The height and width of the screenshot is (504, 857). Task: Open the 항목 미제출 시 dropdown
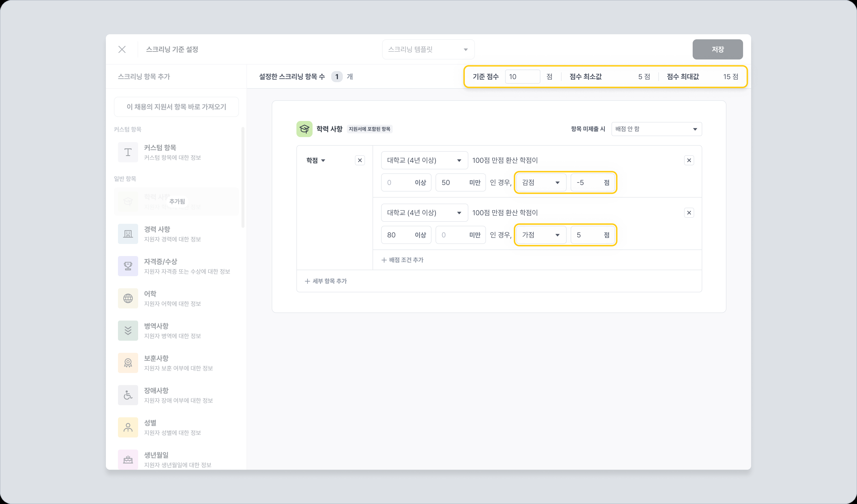pos(656,129)
